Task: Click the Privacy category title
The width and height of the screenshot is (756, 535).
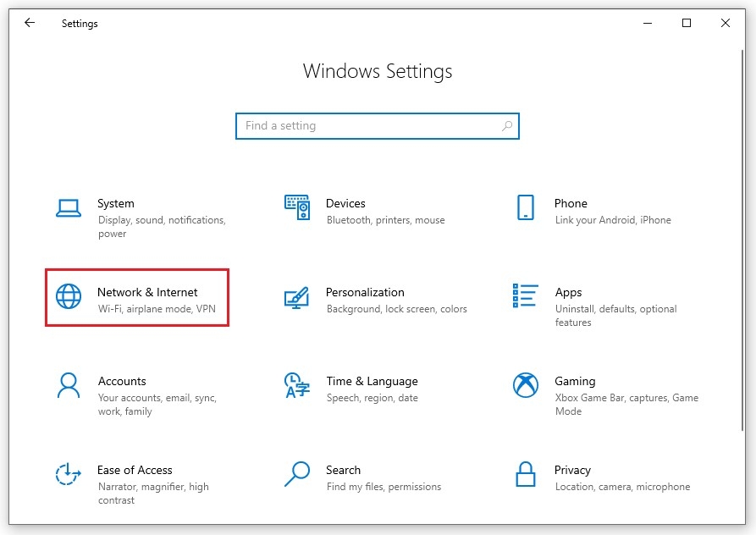Action: pyautogui.click(x=572, y=470)
